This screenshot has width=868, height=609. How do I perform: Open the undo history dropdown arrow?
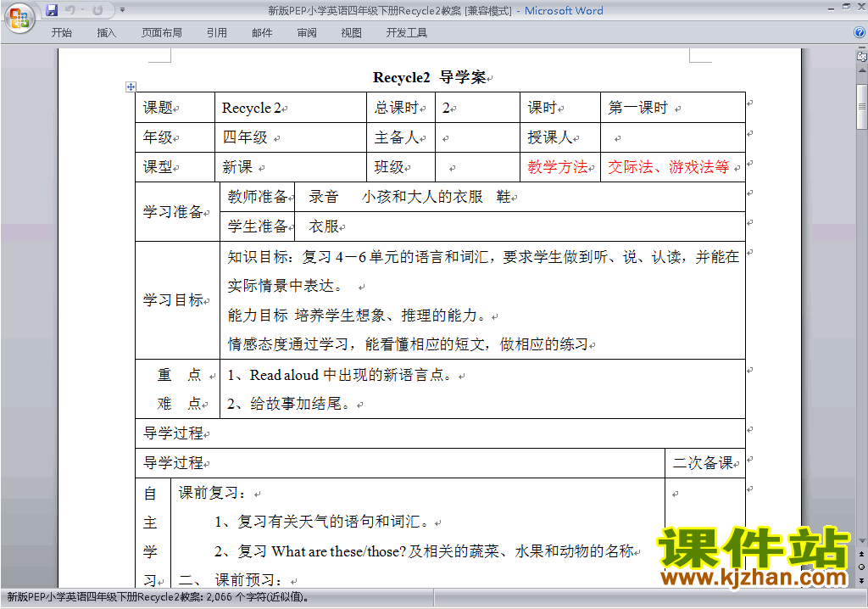pyautogui.click(x=82, y=10)
